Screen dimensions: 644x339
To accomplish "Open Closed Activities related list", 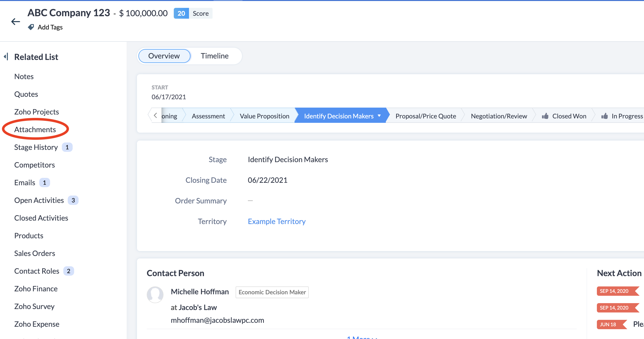I will click(x=41, y=218).
